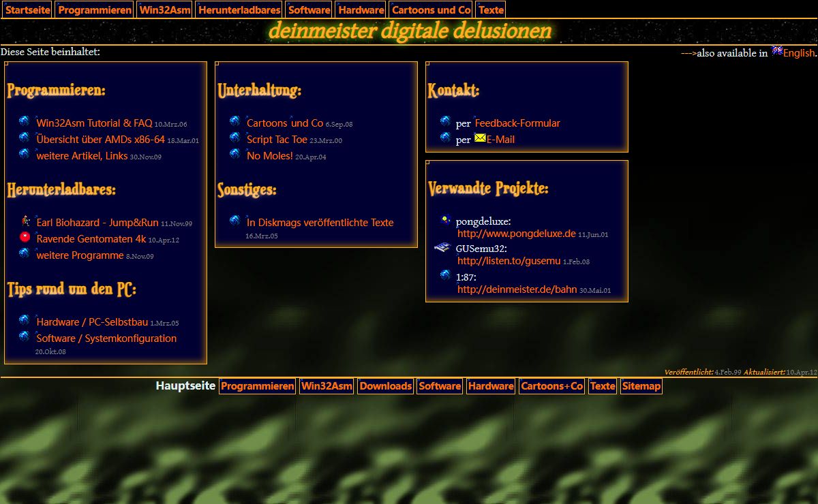
Task: Open the Texte tab in top navigation
Action: [x=491, y=10]
